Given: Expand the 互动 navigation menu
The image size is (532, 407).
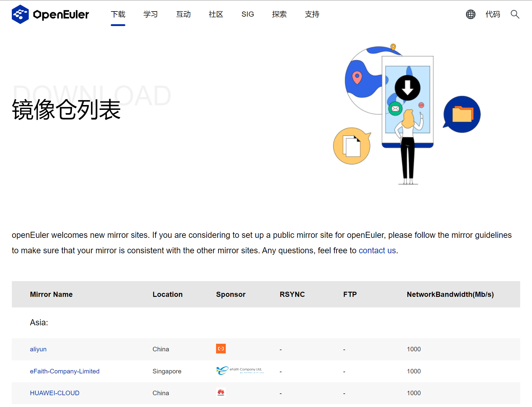Looking at the screenshot, I should (x=183, y=14).
